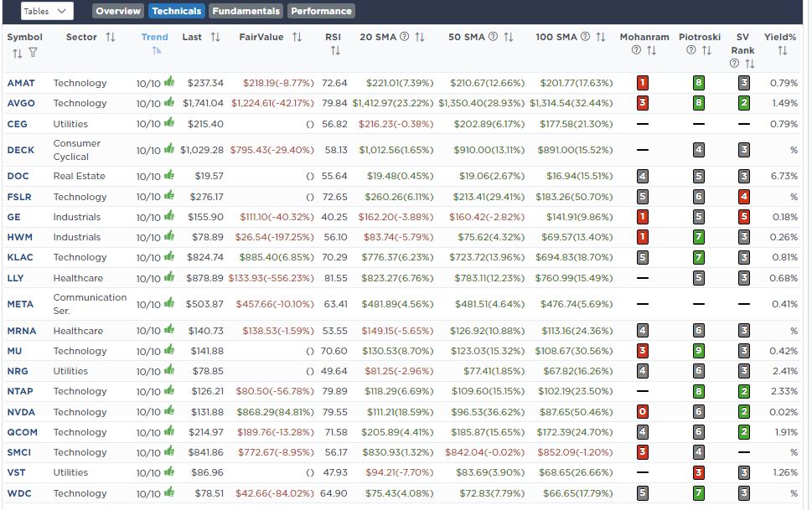
Task: Open the Tables dropdown
Action: 47,11
